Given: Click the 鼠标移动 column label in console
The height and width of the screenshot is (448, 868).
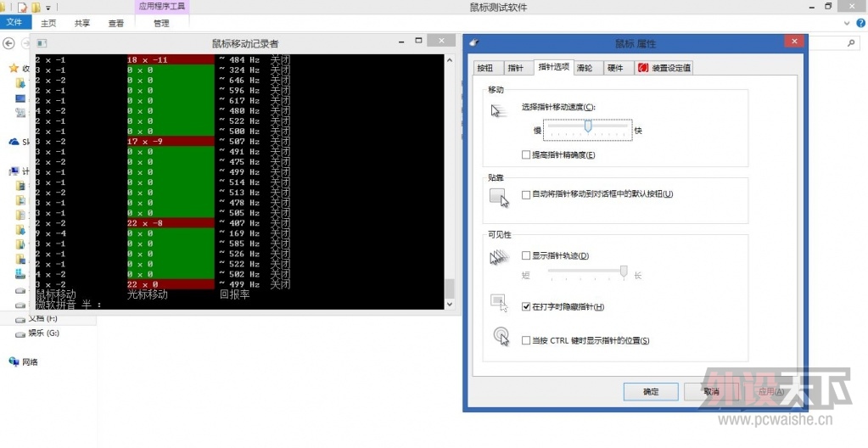Looking at the screenshot, I should point(56,294).
